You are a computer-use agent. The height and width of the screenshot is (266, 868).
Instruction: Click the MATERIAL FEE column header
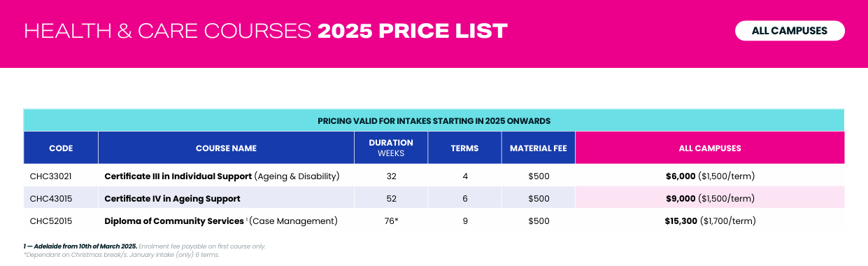[538, 148]
